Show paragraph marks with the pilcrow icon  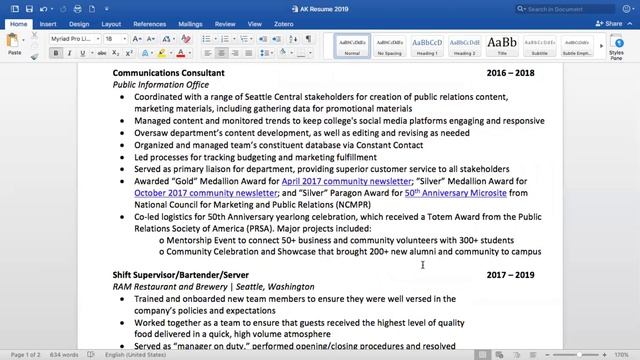[309, 39]
